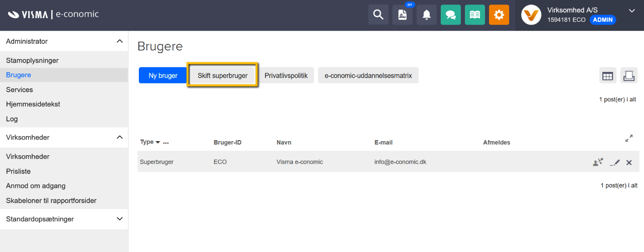This screenshot has height=252, width=644.
Task: Open the green book help icon
Action: (x=475, y=15)
